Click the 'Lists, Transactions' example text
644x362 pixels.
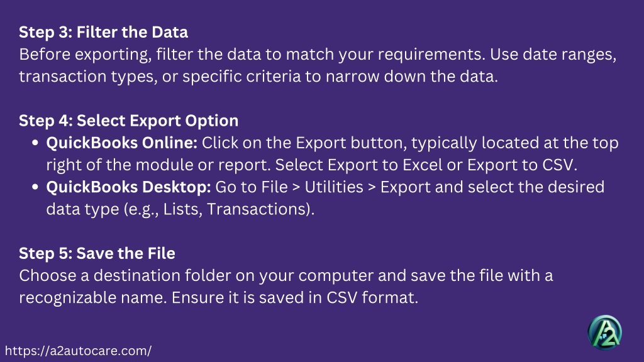coord(236,209)
